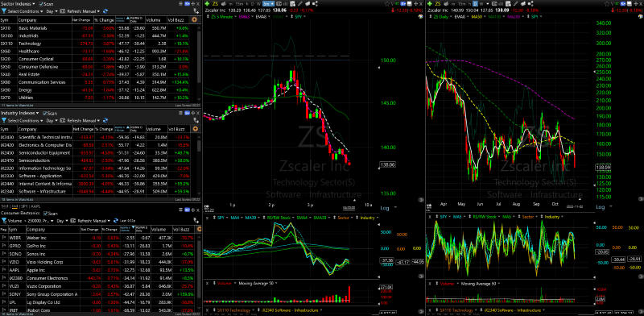Image resolution: width=644 pixels, height=316 pixels.
Task: Toggle Log scale on ZS Daily chart
Action: point(601,207)
